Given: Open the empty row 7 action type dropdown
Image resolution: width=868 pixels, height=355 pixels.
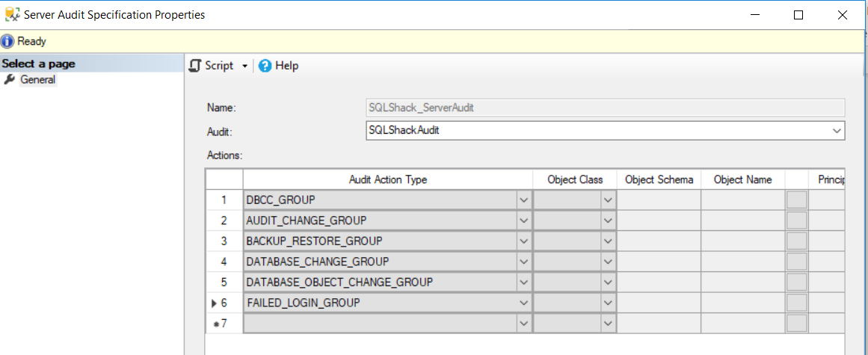Looking at the screenshot, I should [x=523, y=323].
